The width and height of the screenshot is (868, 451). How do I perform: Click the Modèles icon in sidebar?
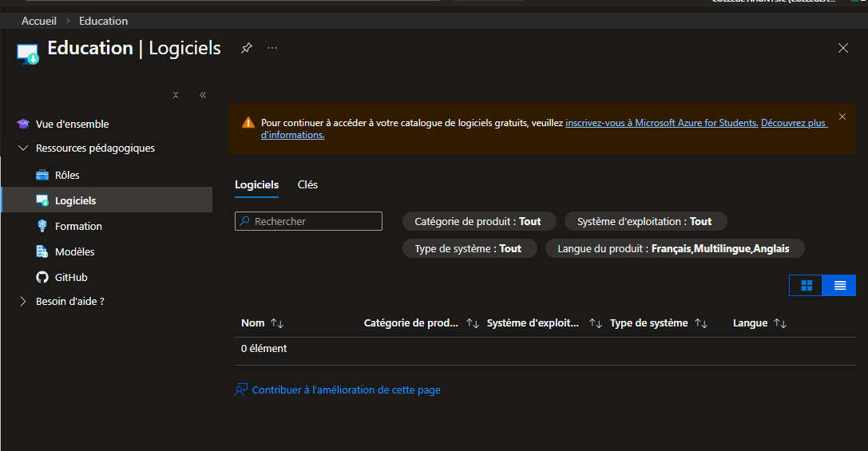point(42,252)
